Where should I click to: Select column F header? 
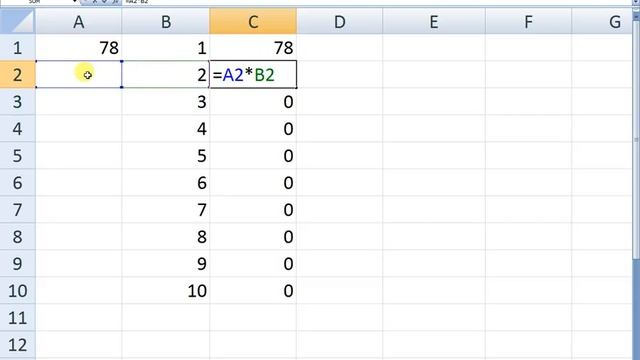coord(528,21)
